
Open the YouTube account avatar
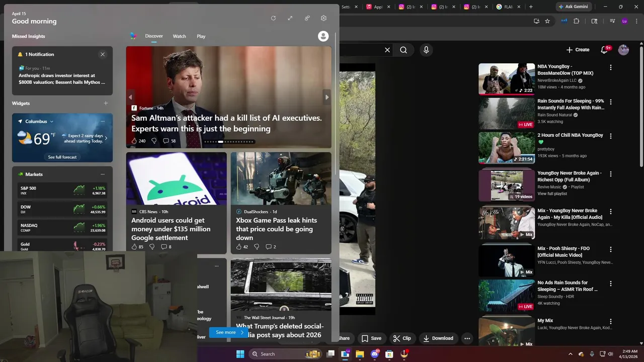tap(623, 50)
